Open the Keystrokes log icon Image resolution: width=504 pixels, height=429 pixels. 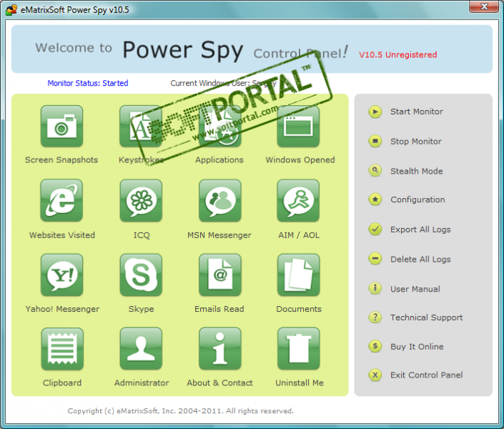pyautogui.click(x=141, y=126)
